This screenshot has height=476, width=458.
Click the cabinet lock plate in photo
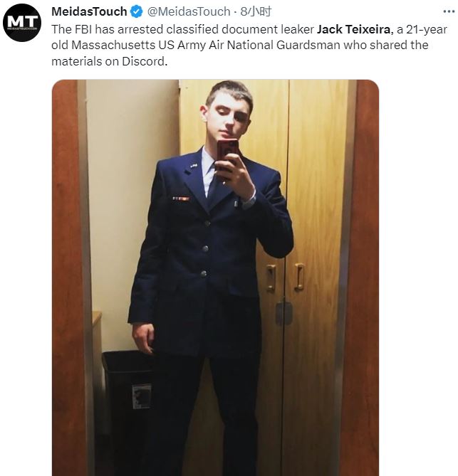[x=283, y=312]
